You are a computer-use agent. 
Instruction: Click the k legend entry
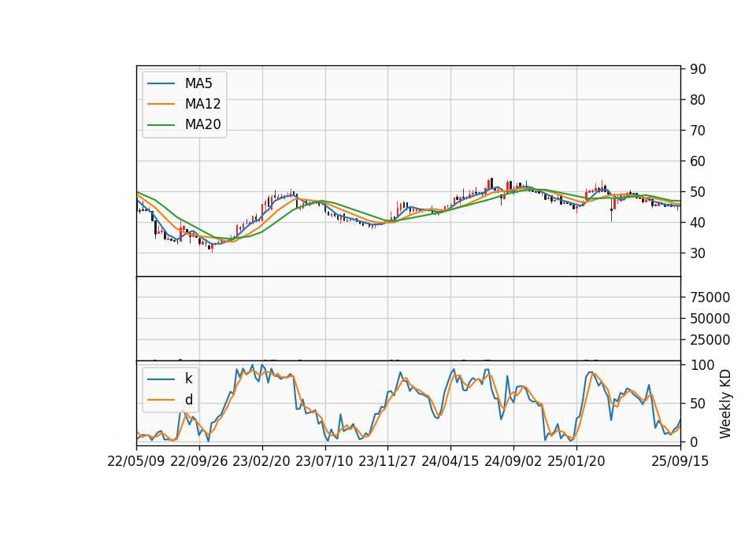(x=170, y=379)
